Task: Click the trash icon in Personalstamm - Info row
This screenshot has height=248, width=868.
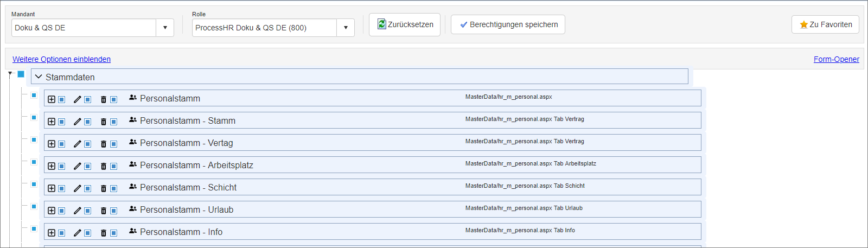Action: click(x=104, y=233)
